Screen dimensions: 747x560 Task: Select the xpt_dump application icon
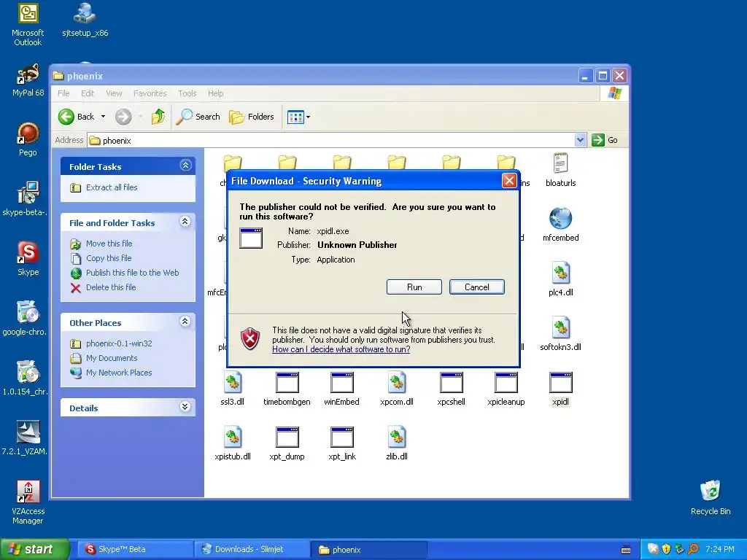tap(287, 443)
